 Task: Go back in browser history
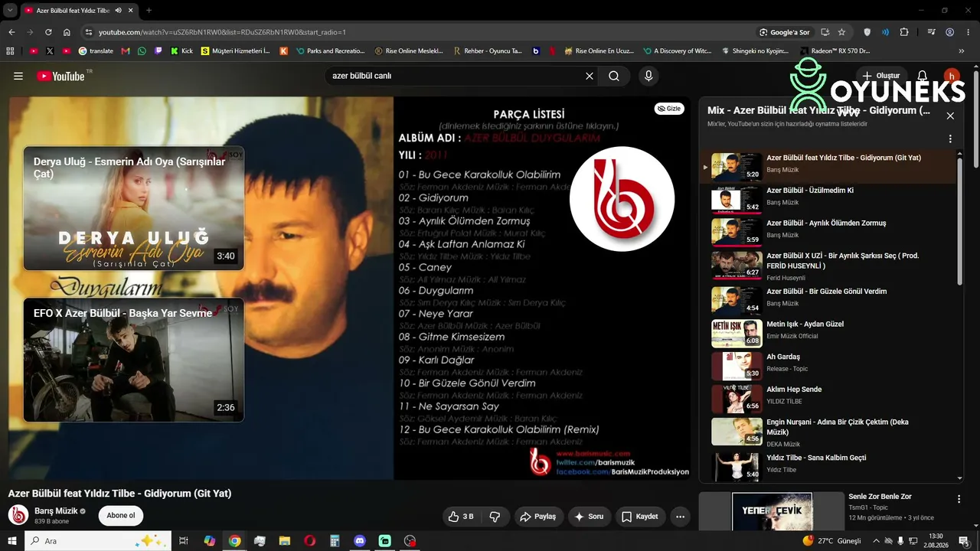(11, 32)
